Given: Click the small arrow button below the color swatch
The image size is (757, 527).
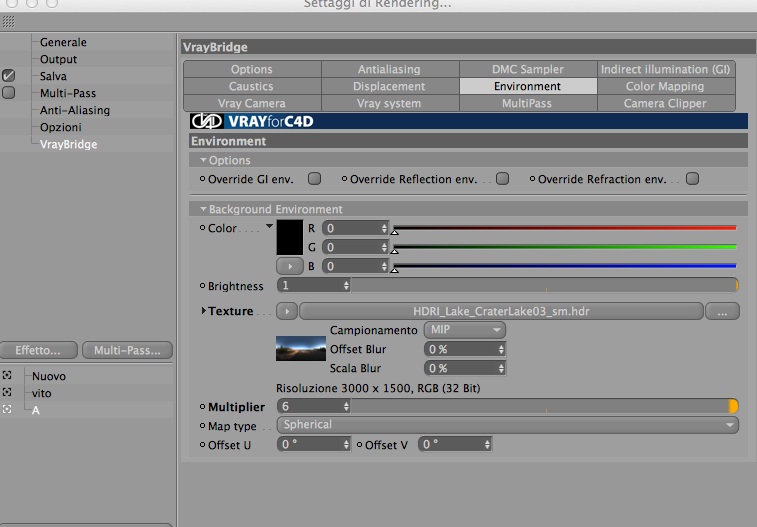Looking at the screenshot, I should click(x=290, y=266).
